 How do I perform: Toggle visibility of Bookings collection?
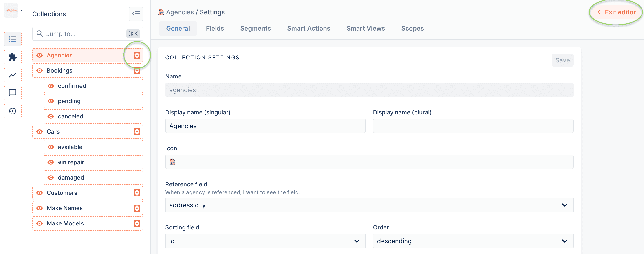pyautogui.click(x=40, y=71)
